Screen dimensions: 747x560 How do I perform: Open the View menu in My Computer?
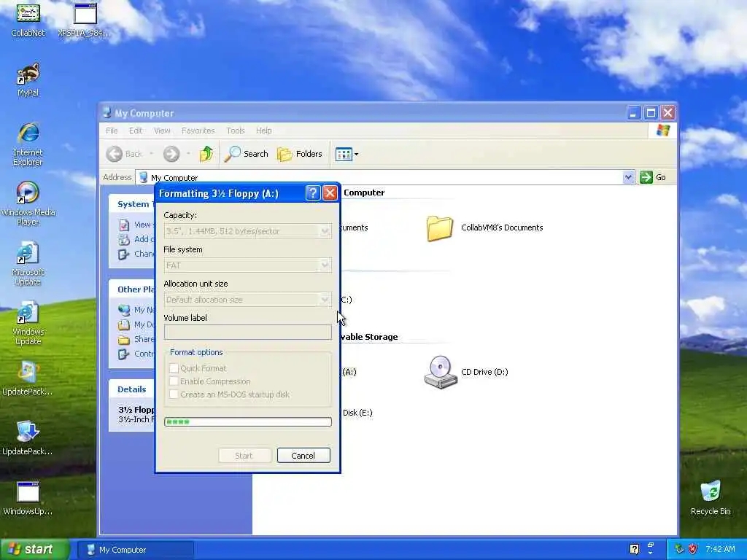point(162,131)
